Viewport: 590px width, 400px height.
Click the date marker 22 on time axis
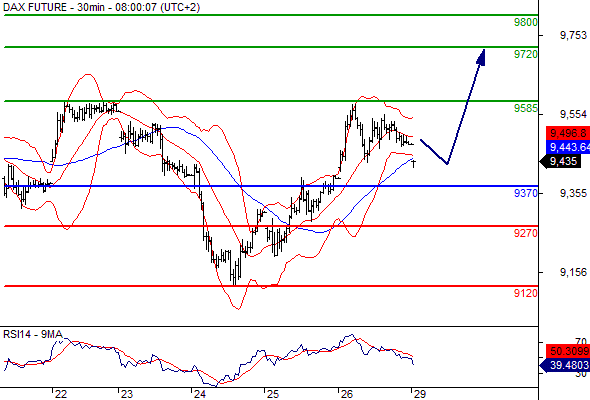coord(61,394)
